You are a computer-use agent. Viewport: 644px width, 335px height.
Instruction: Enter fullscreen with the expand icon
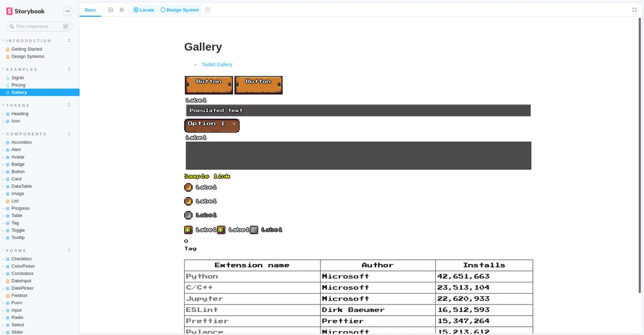[x=634, y=10]
